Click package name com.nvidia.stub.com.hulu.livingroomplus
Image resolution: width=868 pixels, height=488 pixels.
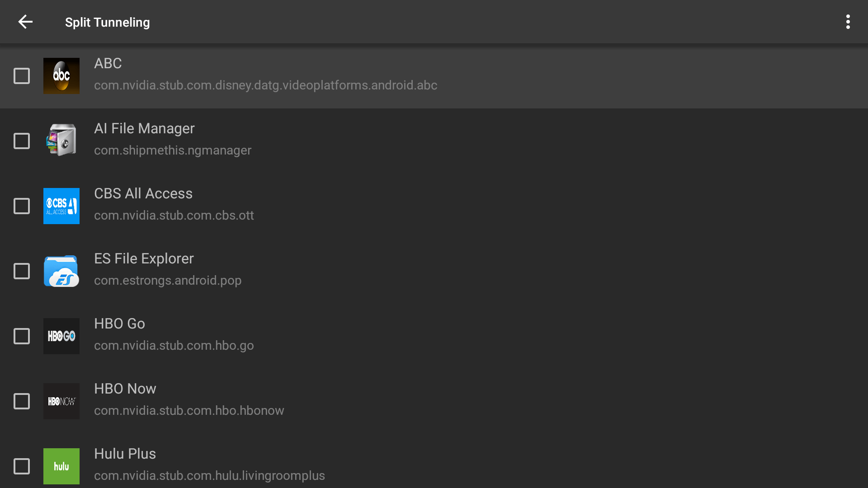[x=209, y=475]
